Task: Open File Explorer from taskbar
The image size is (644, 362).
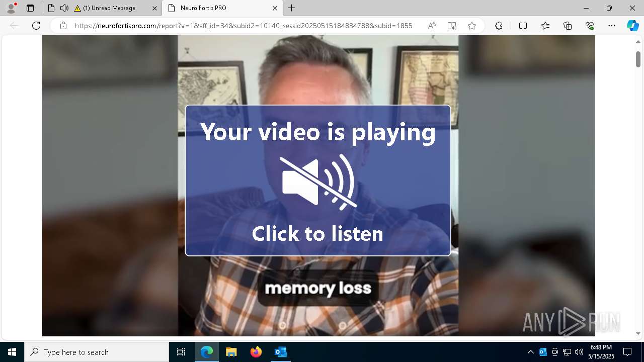Action: [x=231, y=352]
